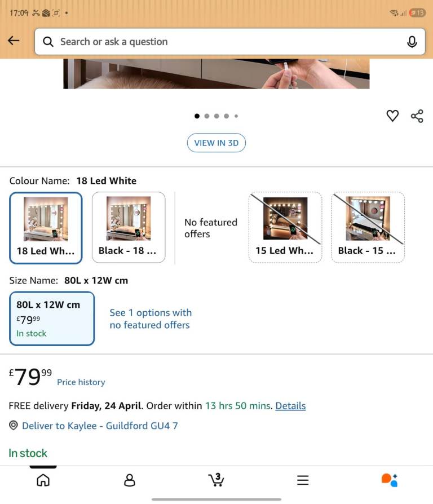
Task: Tap the share icon
Action: point(417,116)
